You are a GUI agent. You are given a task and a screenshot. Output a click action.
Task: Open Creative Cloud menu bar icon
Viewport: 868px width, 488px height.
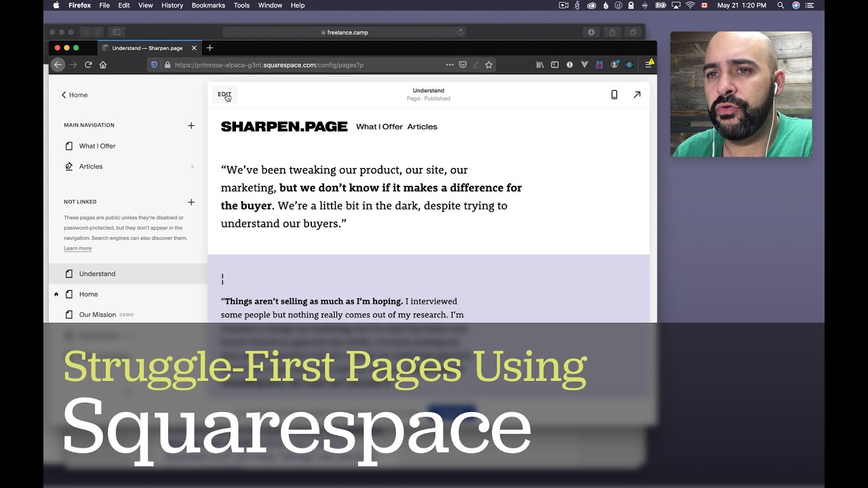pyautogui.click(x=591, y=5)
